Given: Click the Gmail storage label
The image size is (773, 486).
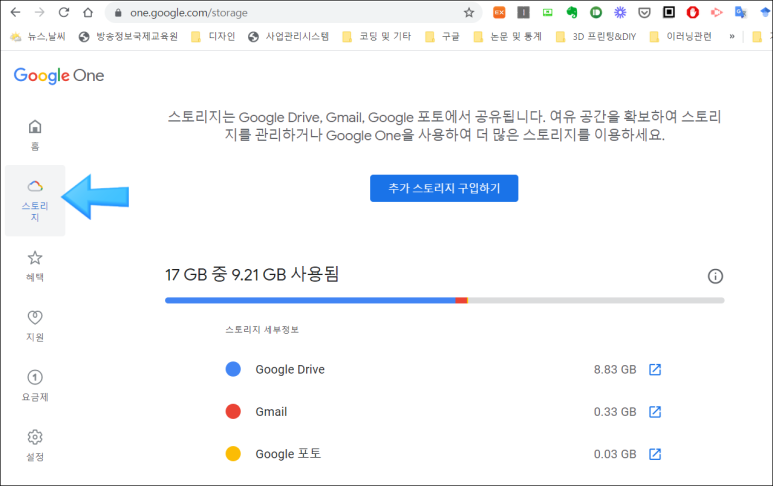Looking at the screenshot, I should [x=271, y=412].
